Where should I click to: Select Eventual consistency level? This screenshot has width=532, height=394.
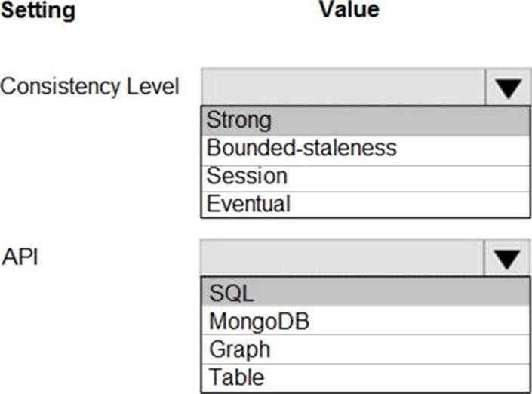point(365,204)
